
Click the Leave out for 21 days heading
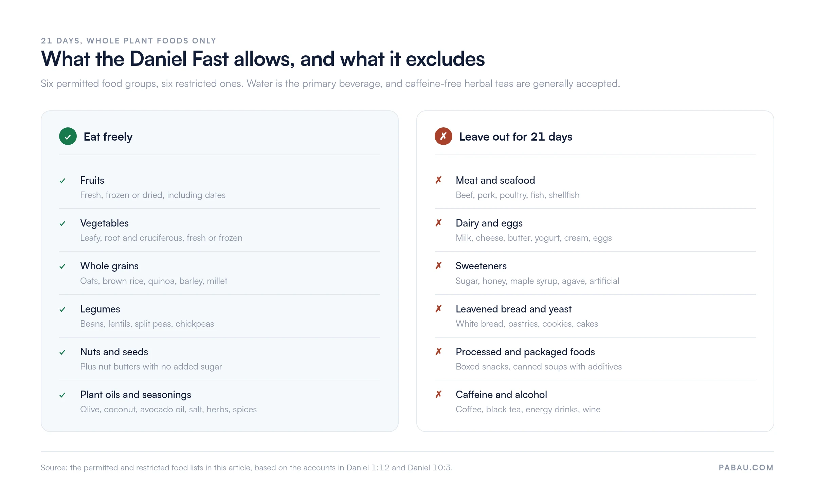(x=516, y=137)
